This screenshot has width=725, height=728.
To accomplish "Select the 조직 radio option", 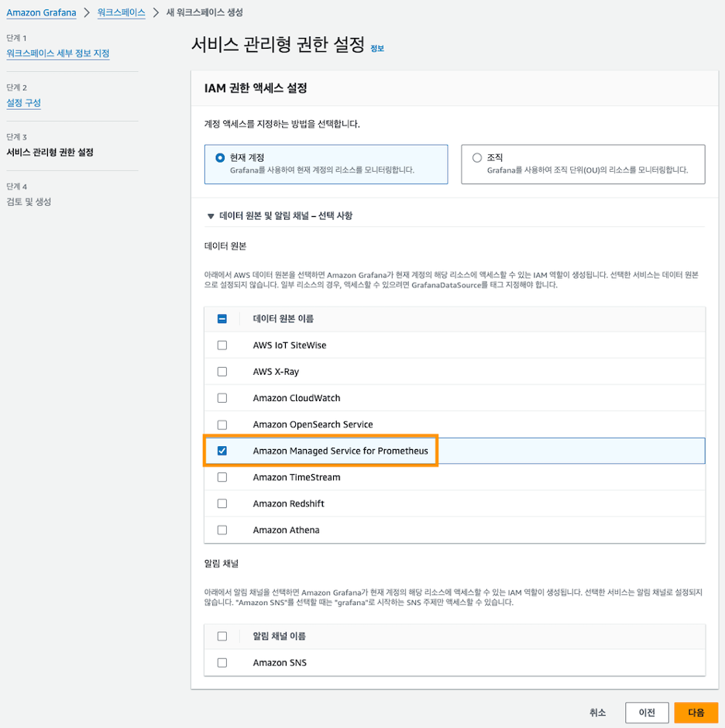I will [x=477, y=158].
